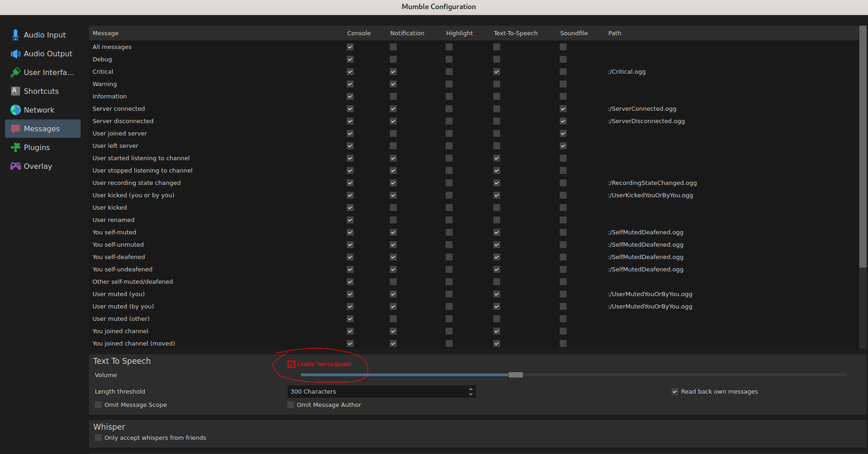Sort by Message column header
Image resolution: width=868 pixels, height=454 pixels.
pos(105,33)
